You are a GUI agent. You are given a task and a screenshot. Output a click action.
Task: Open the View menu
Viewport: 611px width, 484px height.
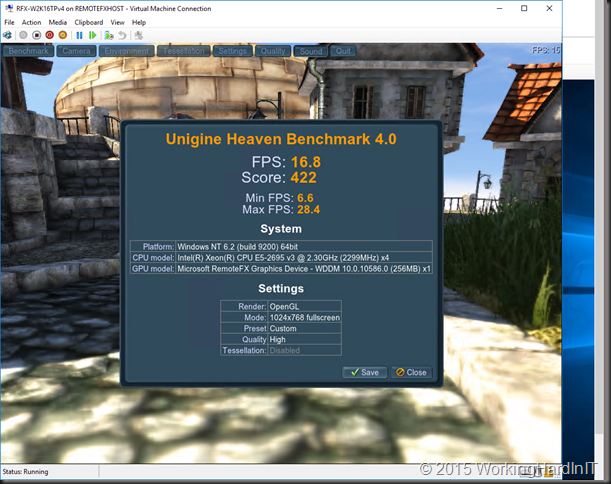(117, 22)
